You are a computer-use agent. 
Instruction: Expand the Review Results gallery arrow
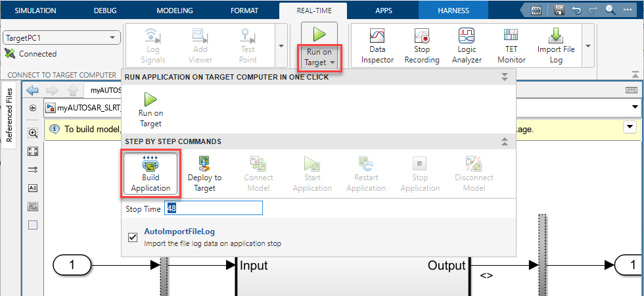(x=587, y=45)
